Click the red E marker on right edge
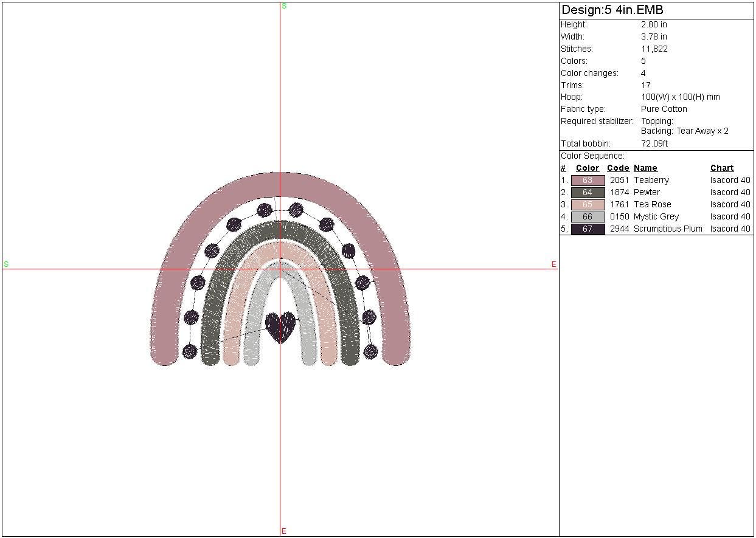Viewport: 756px width, 538px height. point(553,264)
